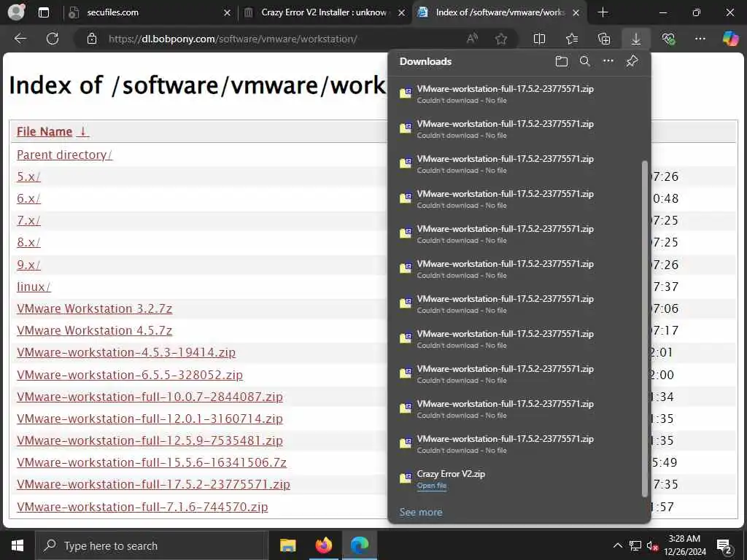Viewport: 747px width, 560px height.
Task: Click Open file under Crazy Error V2.zip
Action: point(432,486)
